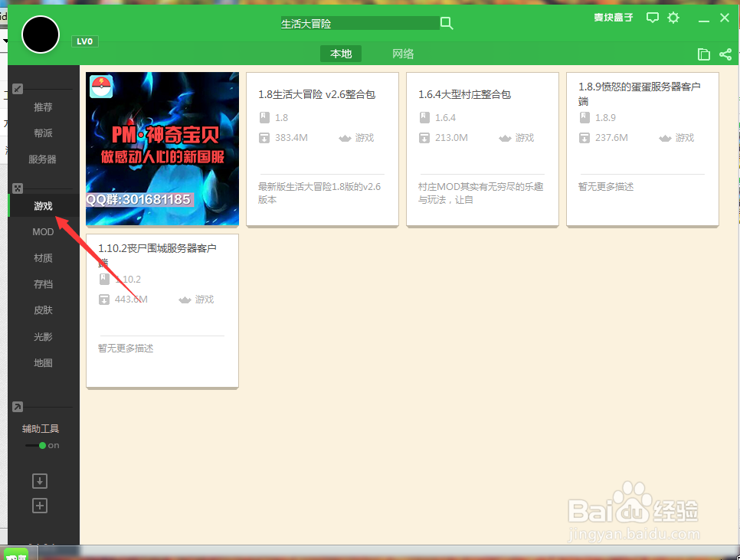Click the grid section icon above 游戏
Image resolution: width=740 pixels, height=560 pixels.
click(18, 188)
